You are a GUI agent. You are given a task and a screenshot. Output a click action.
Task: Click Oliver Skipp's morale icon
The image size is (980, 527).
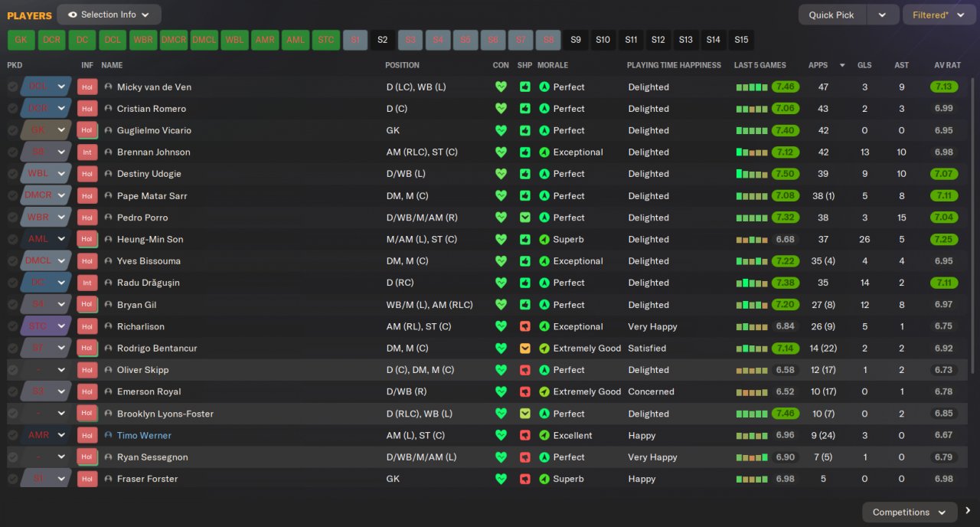pos(544,370)
